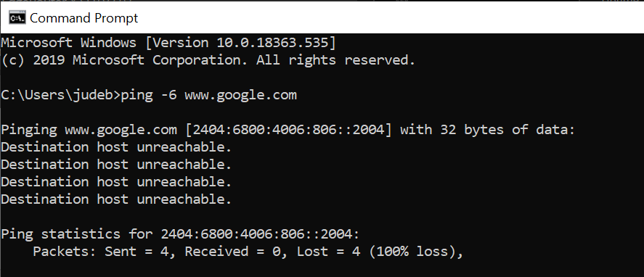Click the All rights reserved text
This screenshot has height=277, width=644.
[335, 60]
